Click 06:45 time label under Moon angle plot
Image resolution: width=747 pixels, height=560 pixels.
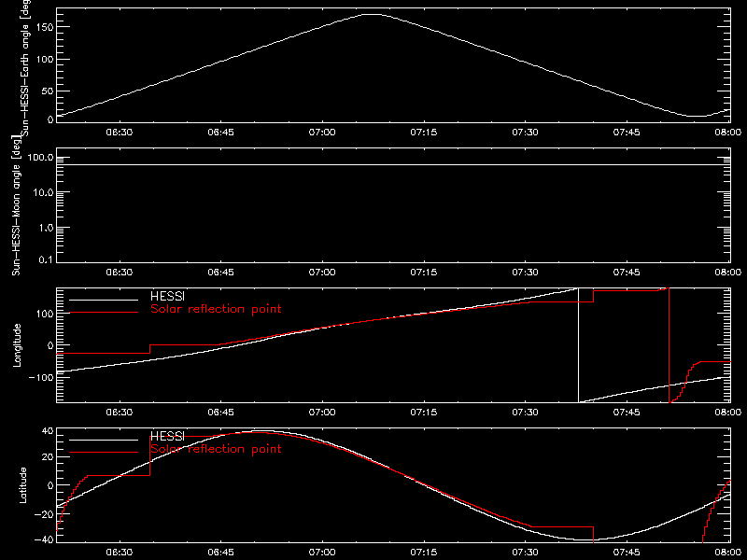coord(220,273)
